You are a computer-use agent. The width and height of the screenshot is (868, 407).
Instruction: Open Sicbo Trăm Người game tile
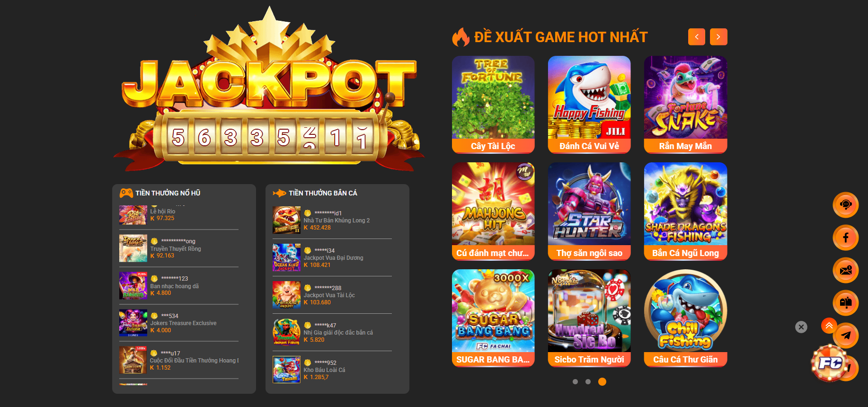click(x=589, y=318)
